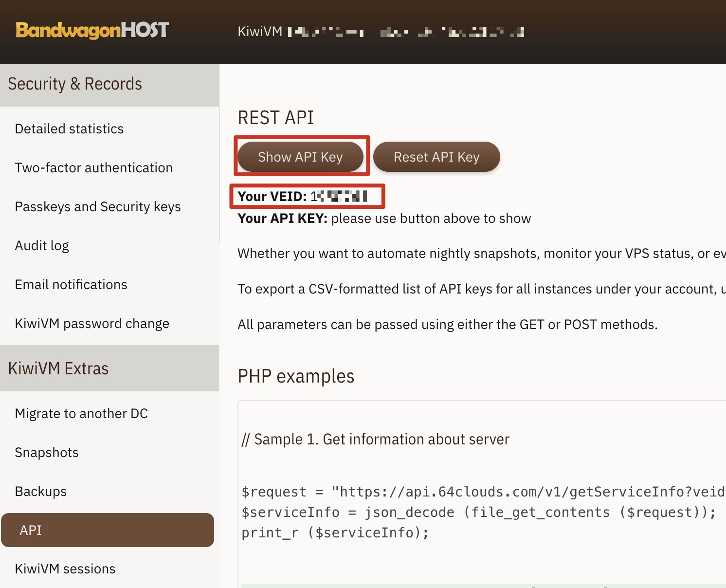The image size is (726, 588).
Task: Click the PHP examples heading
Action: (296, 376)
